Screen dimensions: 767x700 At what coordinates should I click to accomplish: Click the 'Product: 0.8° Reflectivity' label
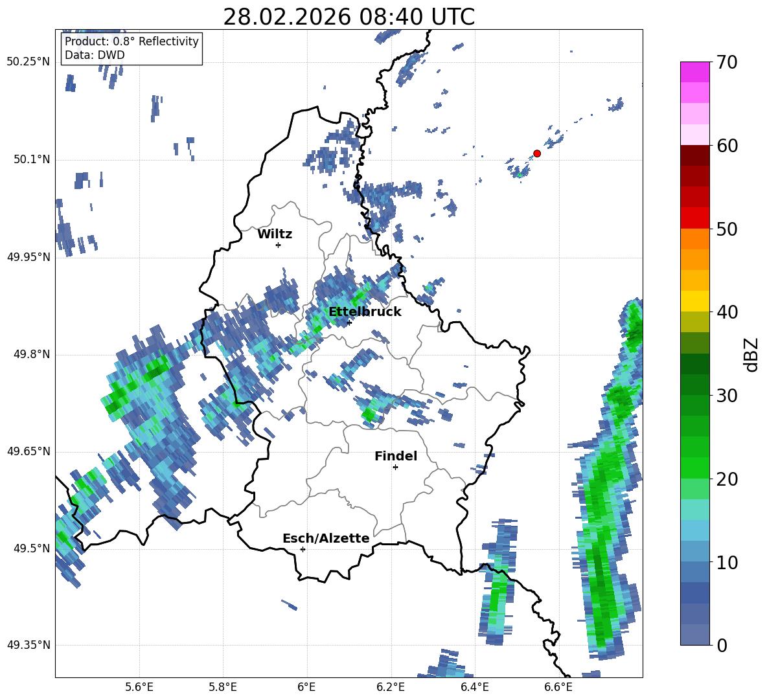click(132, 41)
